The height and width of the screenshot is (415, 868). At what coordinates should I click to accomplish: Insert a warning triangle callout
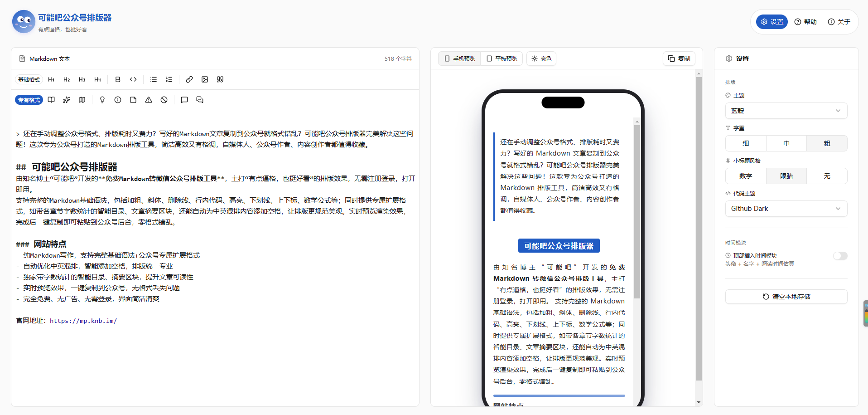[149, 100]
